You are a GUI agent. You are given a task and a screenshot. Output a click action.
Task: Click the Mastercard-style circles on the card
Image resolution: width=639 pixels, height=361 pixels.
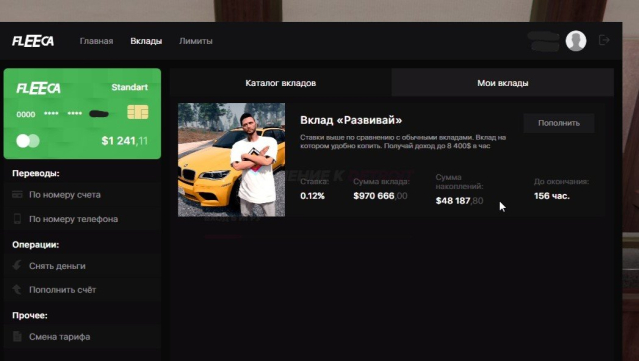[x=28, y=141]
